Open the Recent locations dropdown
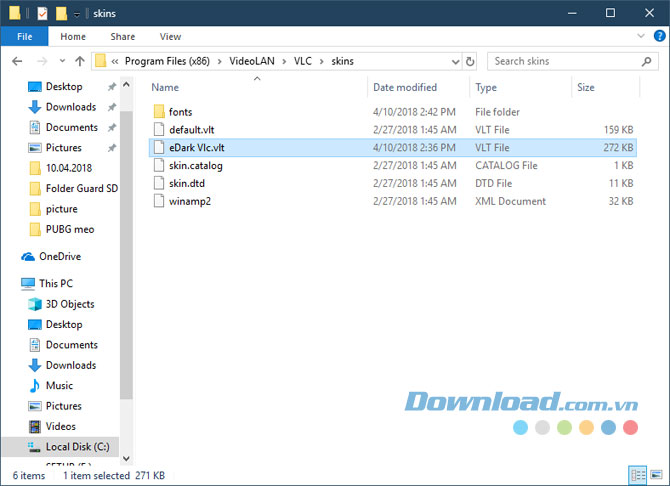The height and width of the screenshot is (486, 670). pos(62,61)
